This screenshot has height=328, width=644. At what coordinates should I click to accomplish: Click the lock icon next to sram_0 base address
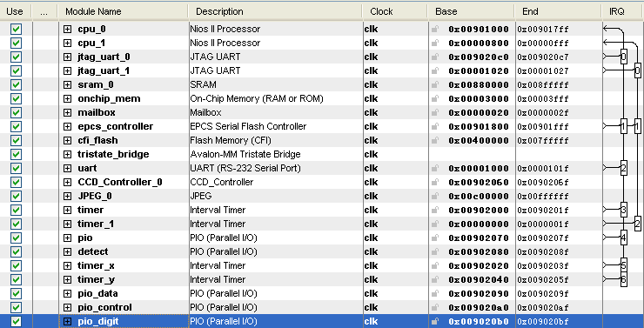[x=434, y=85]
